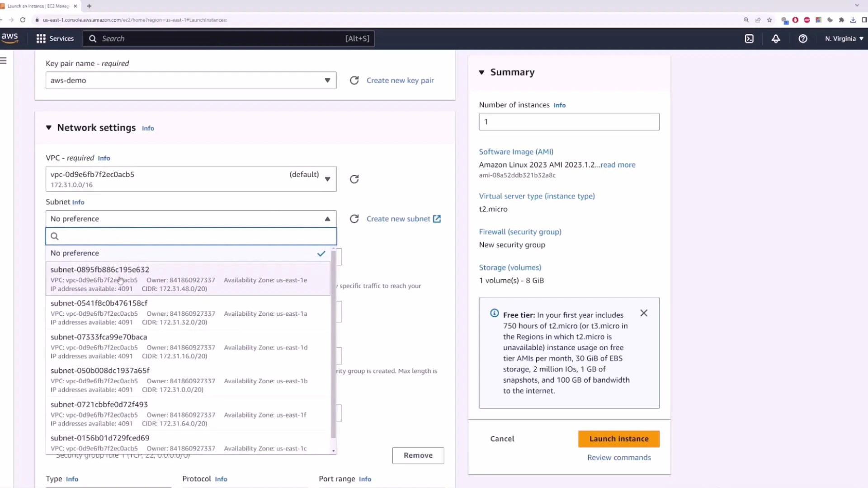Open the AWS help menu
This screenshot has width=868, height=488.
point(803,39)
